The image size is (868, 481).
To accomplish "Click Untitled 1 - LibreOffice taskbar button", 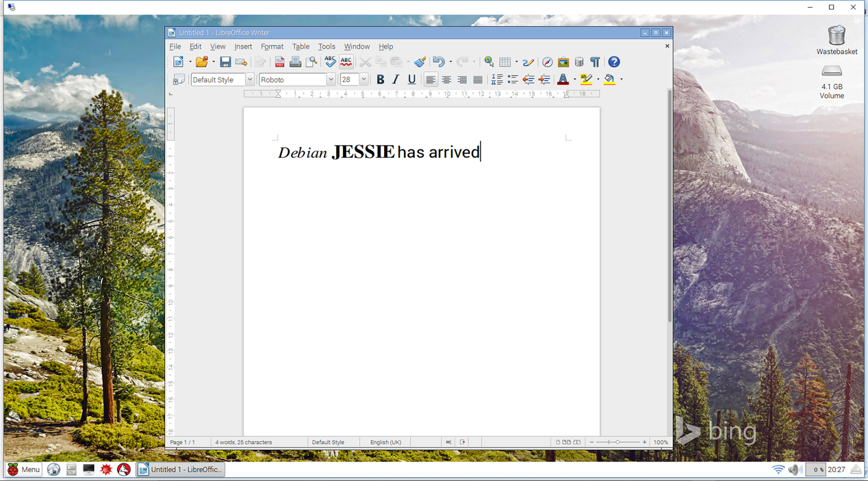I will click(x=181, y=470).
